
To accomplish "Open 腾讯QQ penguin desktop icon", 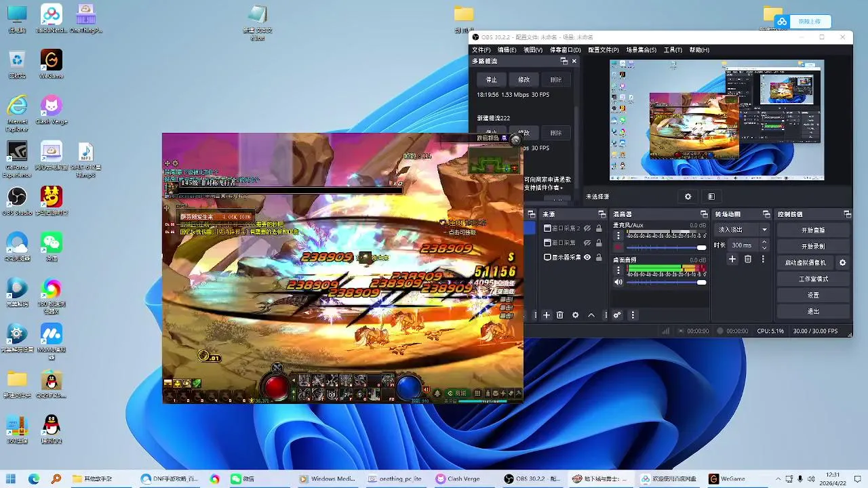I will (51, 429).
